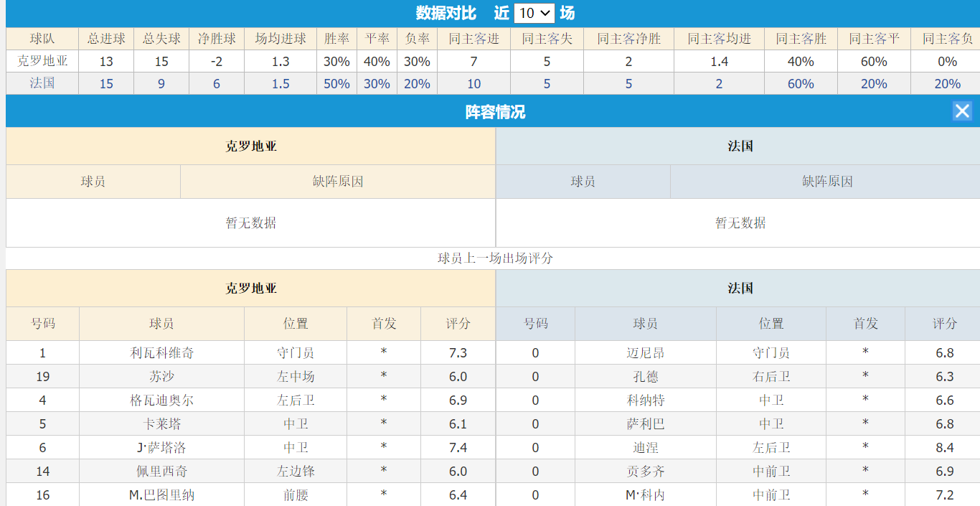The width and height of the screenshot is (980, 506).
Task: Select player M·科内 from France list
Action: point(644,495)
